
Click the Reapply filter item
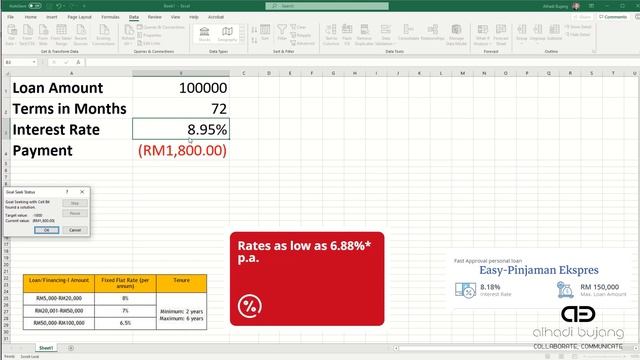pyautogui.click(x=300, y=36)
